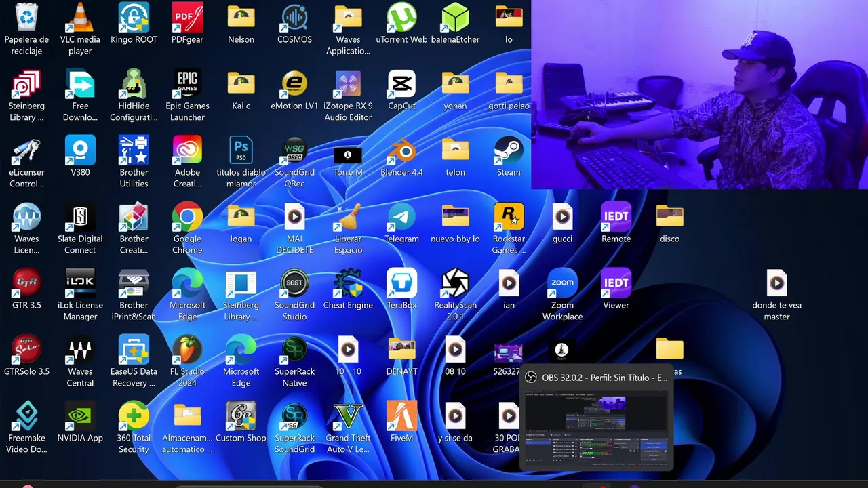This screenshot has height=488, width=868.
Task: Select EaseUS Data Recovery shortcut
Action: coord(134,350)
